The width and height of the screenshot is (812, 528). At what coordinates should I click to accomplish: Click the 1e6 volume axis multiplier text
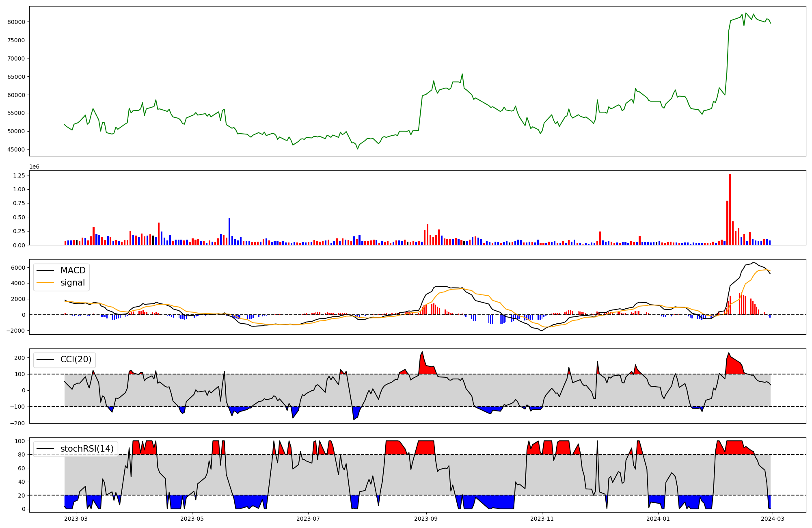[35, 167]
